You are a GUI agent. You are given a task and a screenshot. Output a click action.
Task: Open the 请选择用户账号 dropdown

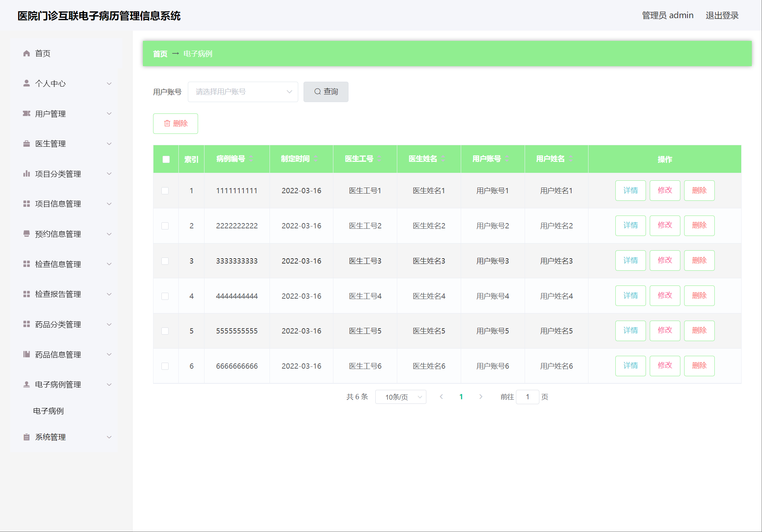(243, 92)
